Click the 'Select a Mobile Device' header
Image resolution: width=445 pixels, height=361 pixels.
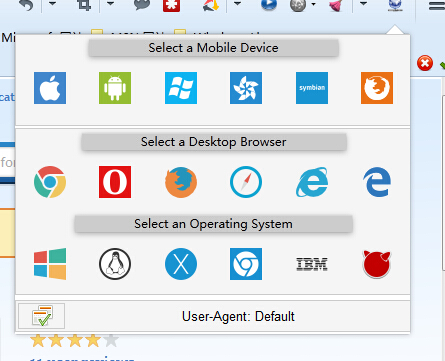tap(213, 48)
